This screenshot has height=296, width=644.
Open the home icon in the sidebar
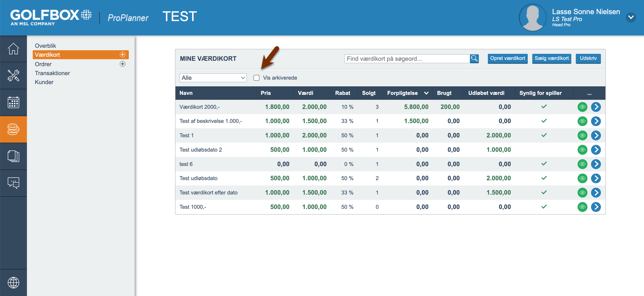coord(13,49)
